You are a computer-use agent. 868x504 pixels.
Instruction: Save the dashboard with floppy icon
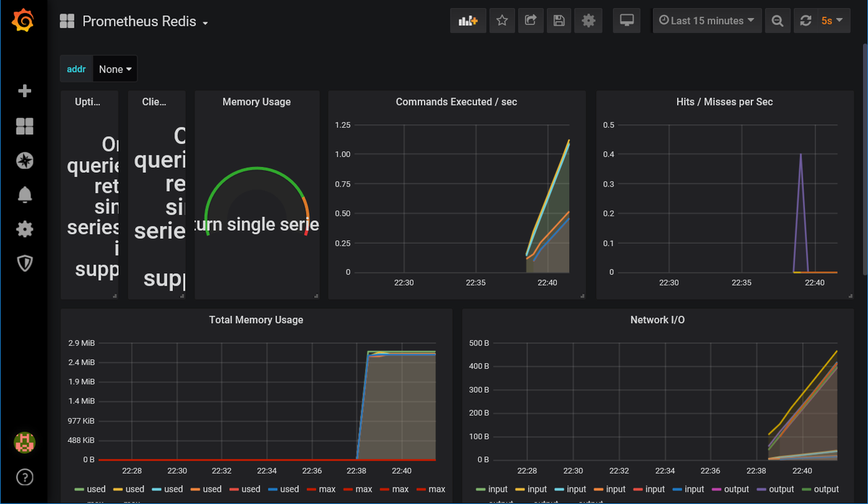point(558,21)
